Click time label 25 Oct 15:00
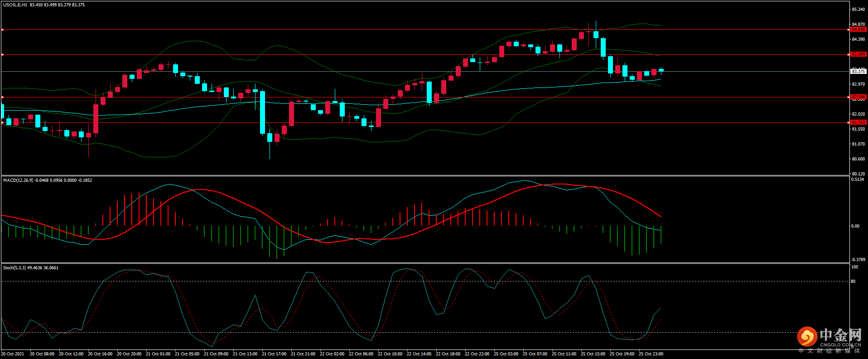The image size is (868, 359). [593, 354]
